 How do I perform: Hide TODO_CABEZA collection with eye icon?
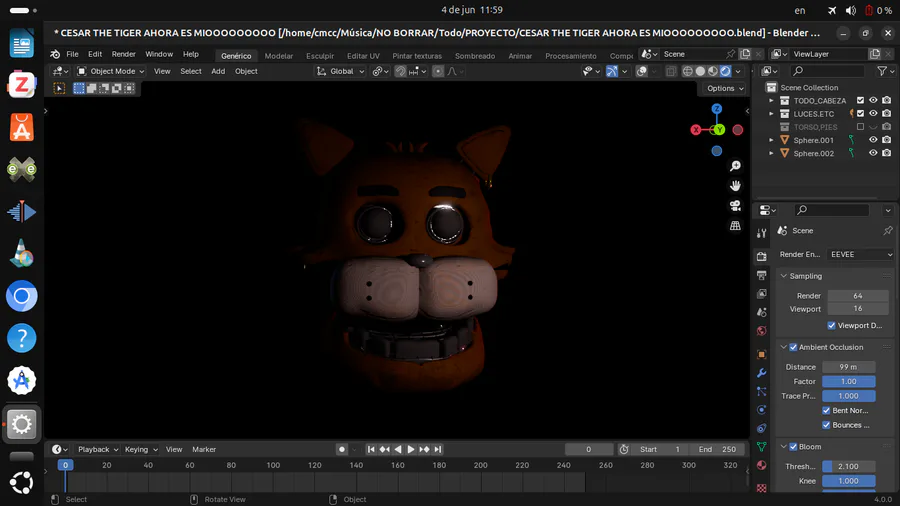pos(873,101)
